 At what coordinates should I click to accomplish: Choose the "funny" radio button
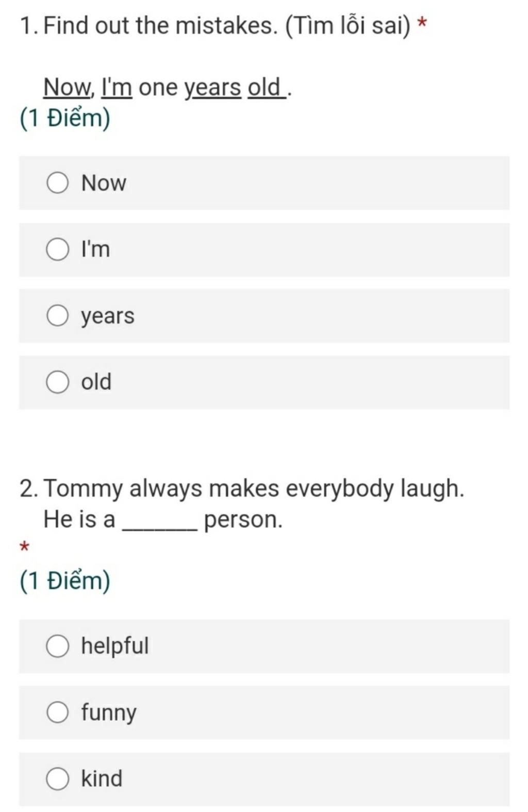click(x=57, y=712)
